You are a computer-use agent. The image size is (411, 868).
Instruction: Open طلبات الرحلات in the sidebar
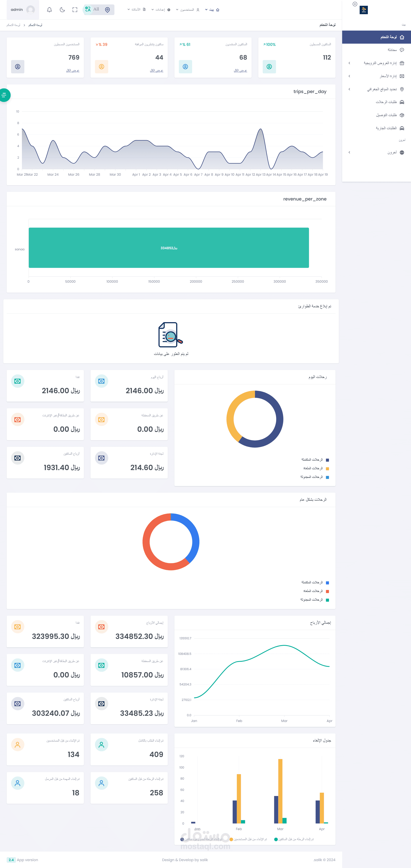point(376,102)
